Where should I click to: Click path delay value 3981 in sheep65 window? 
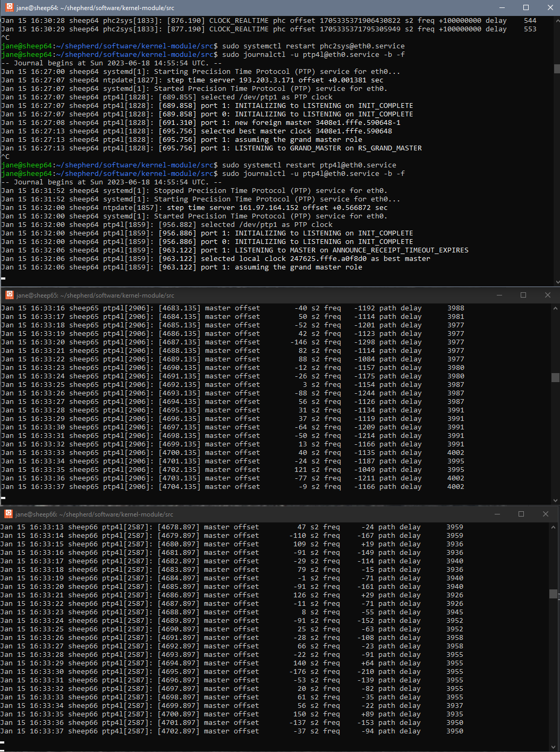pos(456,317)
